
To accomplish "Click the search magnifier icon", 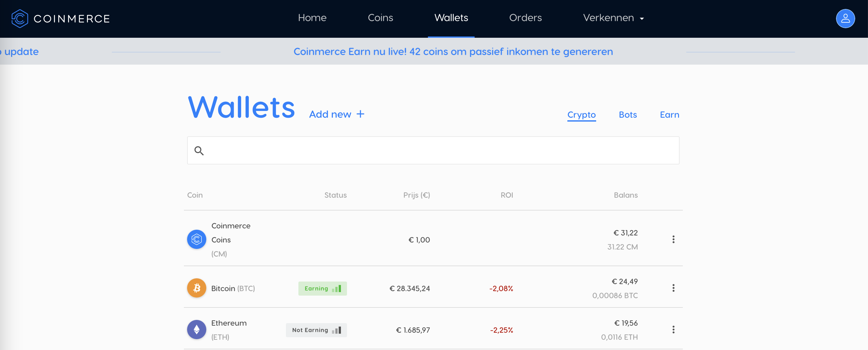I will click(199, 151).
